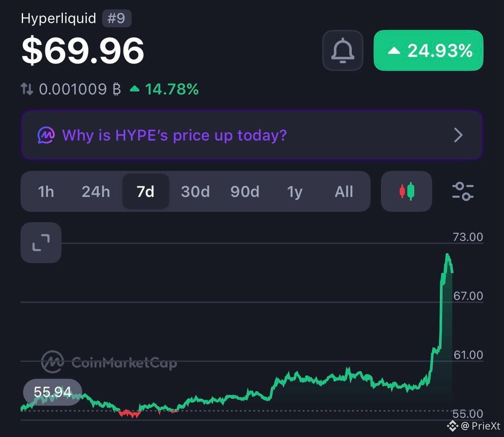Tap the Hyperliquid coin name

click(59, 18)
